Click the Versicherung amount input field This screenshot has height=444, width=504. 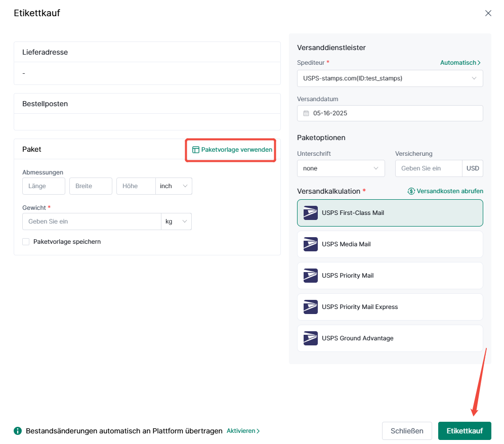[x=429, y=168]
